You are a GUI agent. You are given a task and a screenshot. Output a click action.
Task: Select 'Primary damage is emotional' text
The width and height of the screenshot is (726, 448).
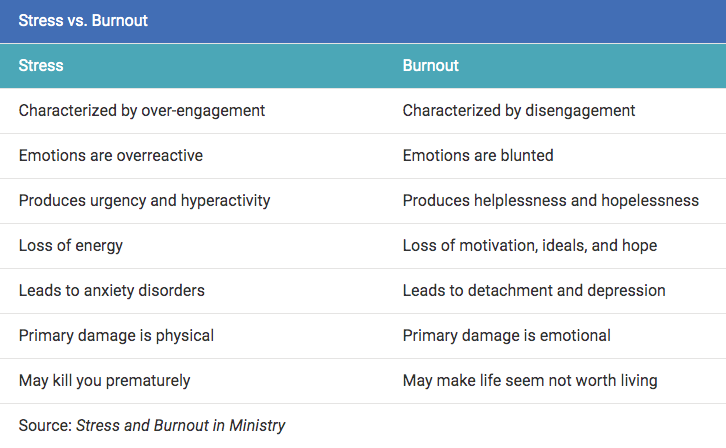coord(507,336)
